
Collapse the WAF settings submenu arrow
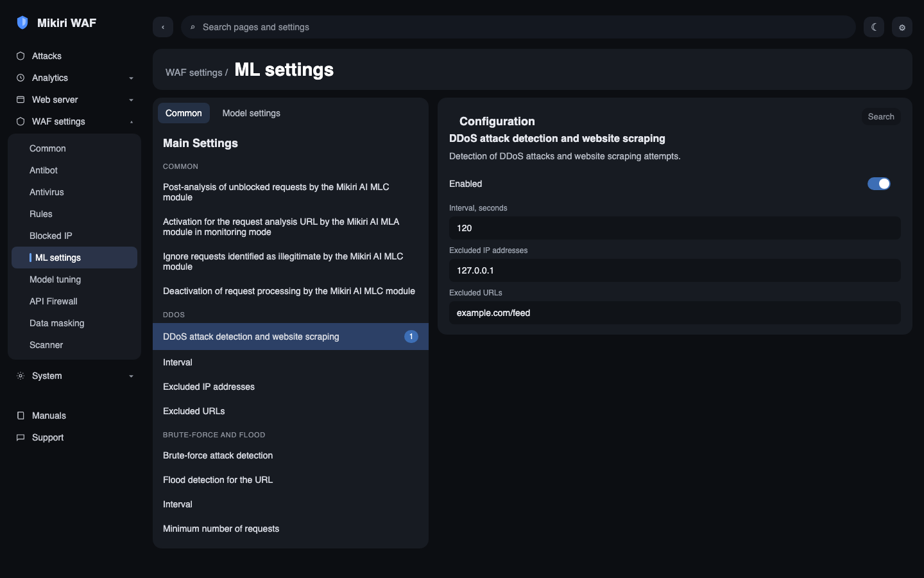[x=131, y=122]
